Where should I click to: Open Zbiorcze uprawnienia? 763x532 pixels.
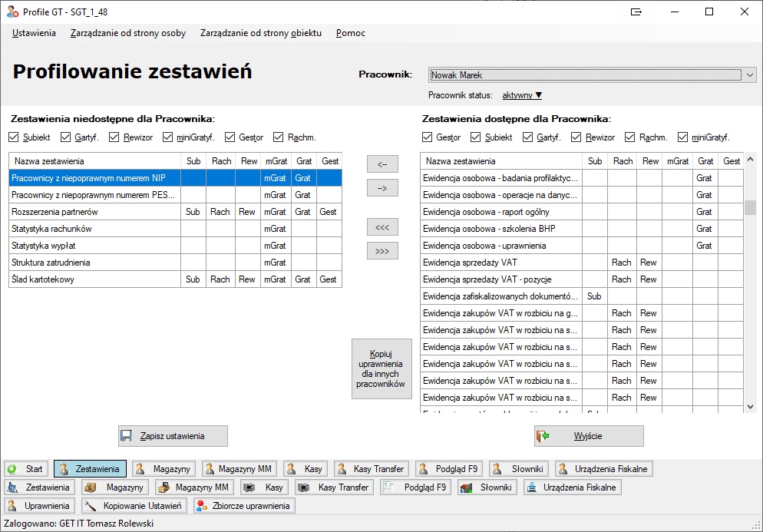244,506
